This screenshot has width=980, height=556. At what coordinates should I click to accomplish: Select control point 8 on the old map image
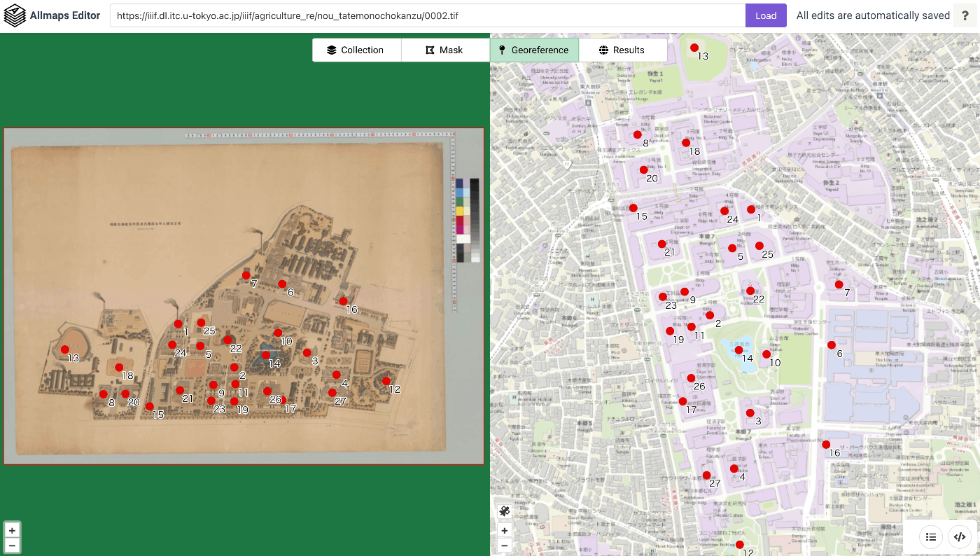pyautogui.click(x=103, y=394)
